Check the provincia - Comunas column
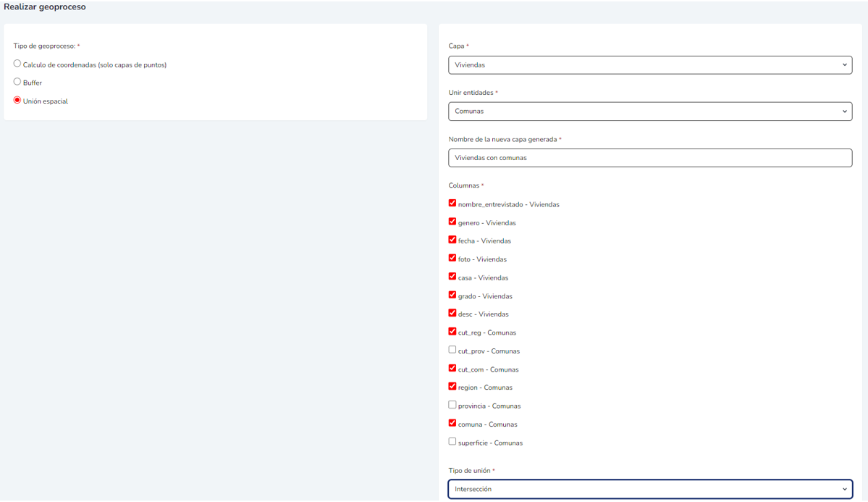 click(452, 405)
